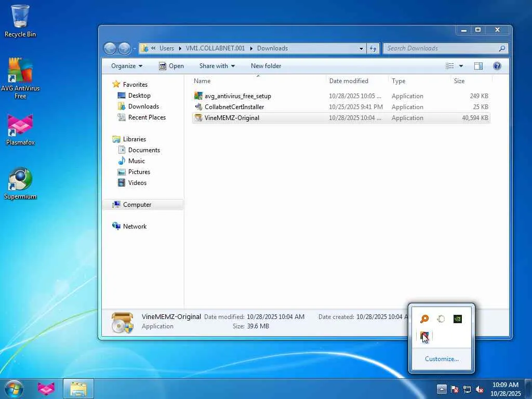Expand the view options dropdown arrow
Viewport: 532px width, 399px height.
coord(461,66)
